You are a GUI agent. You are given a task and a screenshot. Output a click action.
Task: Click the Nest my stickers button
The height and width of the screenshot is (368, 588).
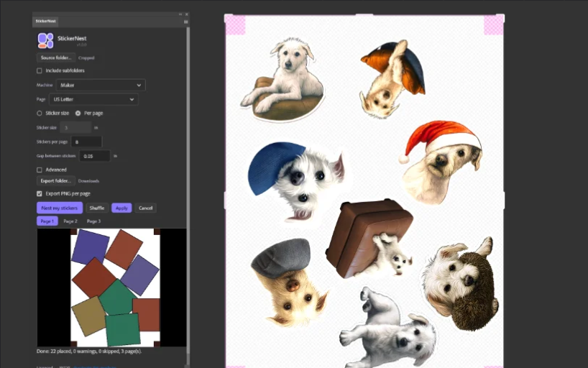pos(60,208)
